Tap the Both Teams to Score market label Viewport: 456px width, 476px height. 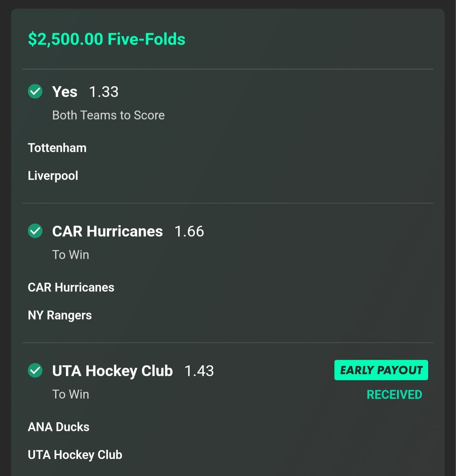[x=108, y=115]
